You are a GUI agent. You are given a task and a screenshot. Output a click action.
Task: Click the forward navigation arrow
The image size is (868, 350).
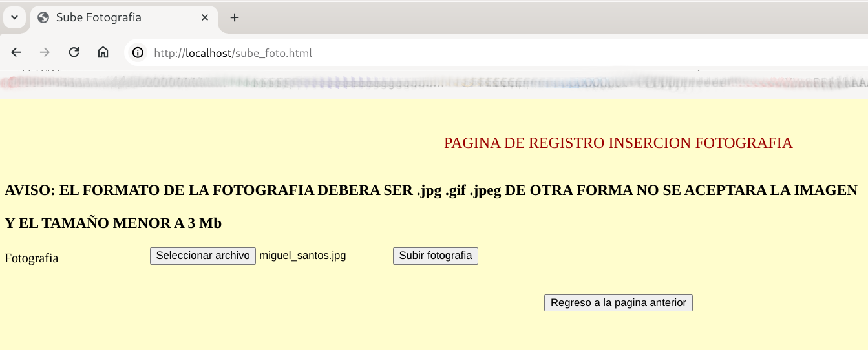point(45,53)
